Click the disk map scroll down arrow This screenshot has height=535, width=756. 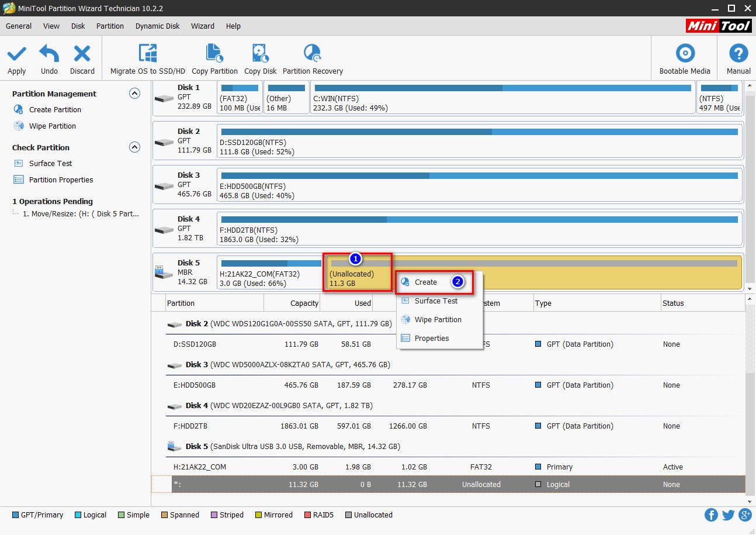(x=750, y=288)
